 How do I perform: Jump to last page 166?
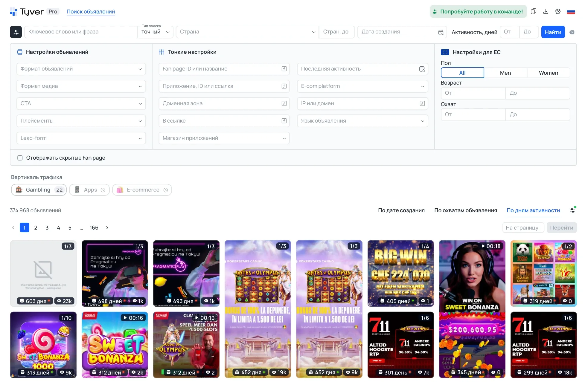coord(94,228)
